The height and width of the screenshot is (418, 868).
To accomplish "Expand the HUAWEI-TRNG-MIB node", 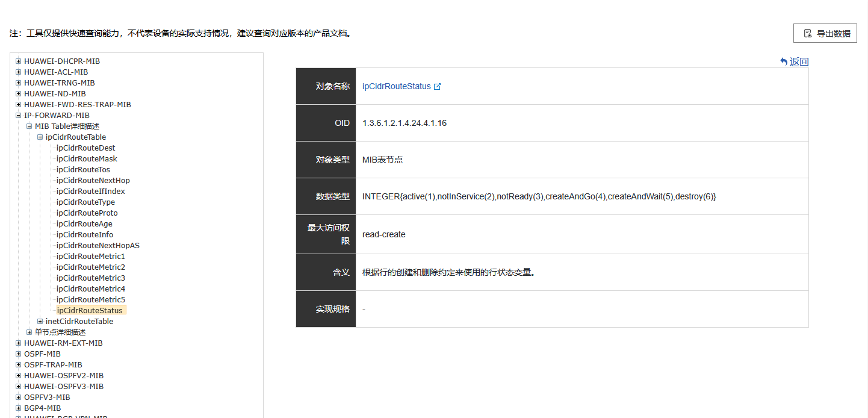I will pyautogui.click(x=18, y=83).
